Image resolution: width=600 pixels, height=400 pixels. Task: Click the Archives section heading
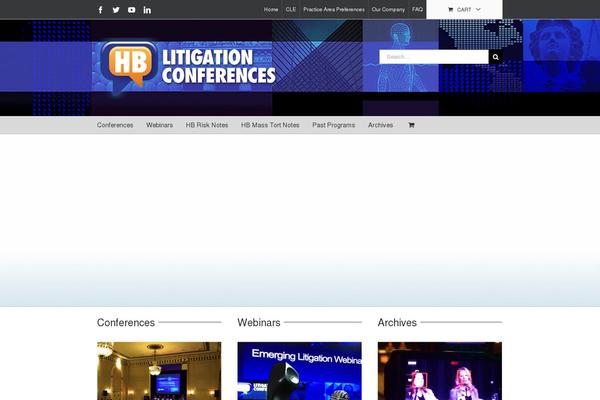[x=397, y=323]
